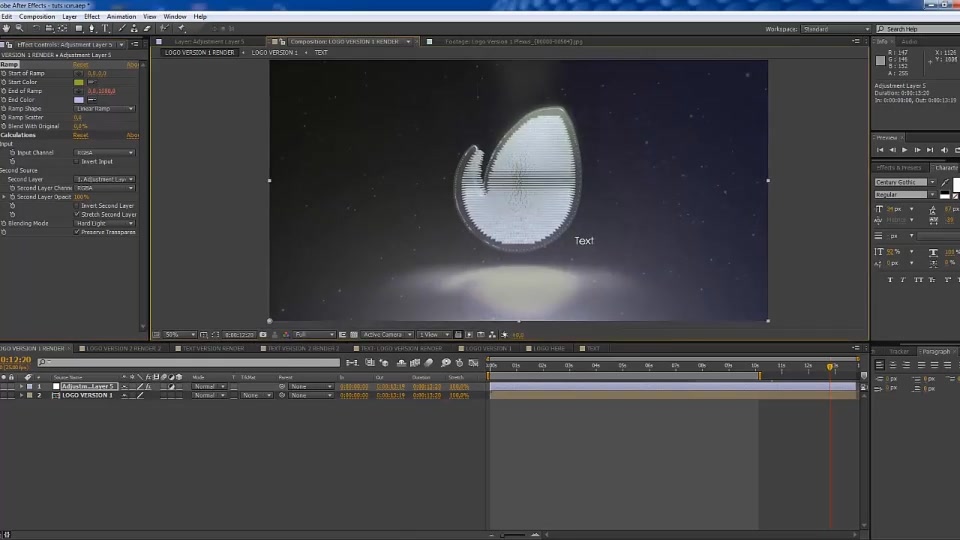Click center align text icon in Paragraph
This screenshot has width=960, height=540.
[x=893, y=365]
